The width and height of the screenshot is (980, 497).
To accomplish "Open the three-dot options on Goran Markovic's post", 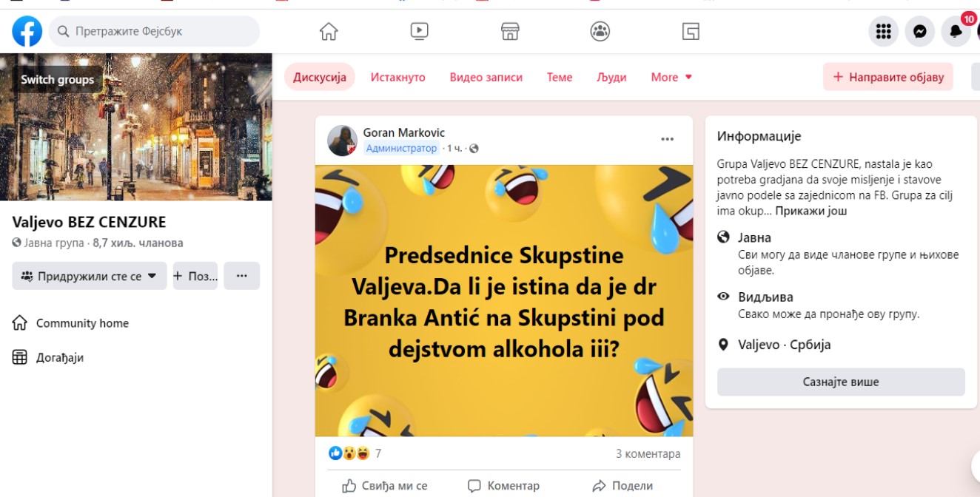I will click(668, 139).
